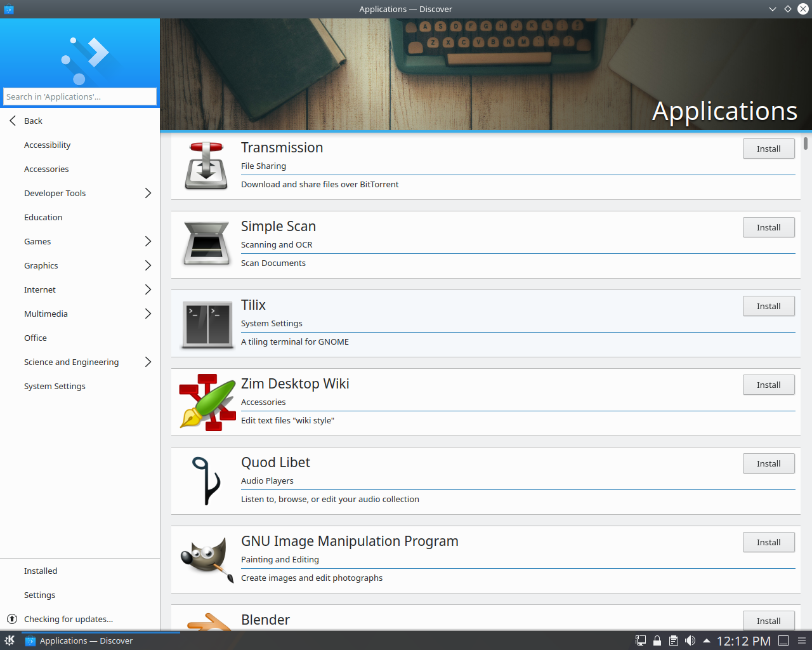Click the network tray icon
The image size is (812, 650).
tap(641, 640)
